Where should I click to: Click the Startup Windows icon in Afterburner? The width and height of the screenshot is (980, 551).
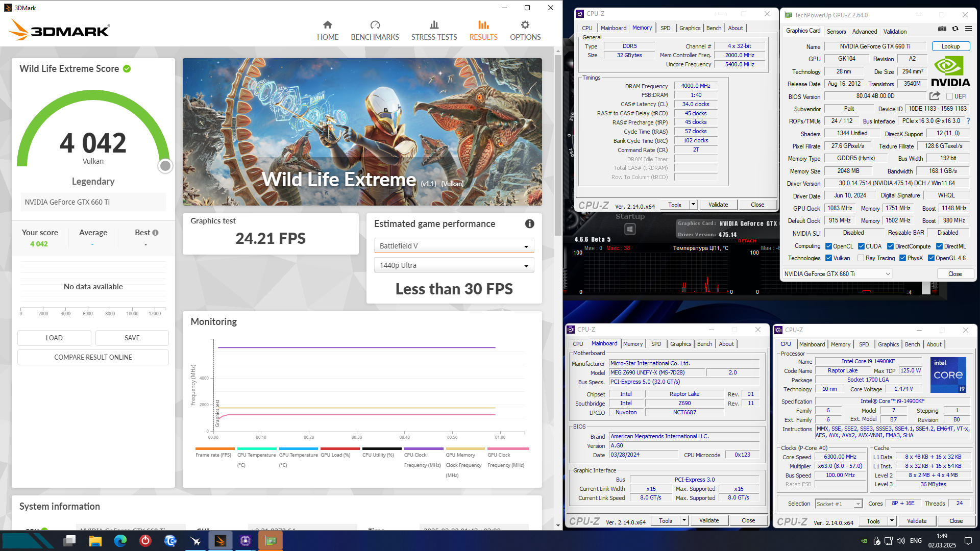click(x=630, y=230)
